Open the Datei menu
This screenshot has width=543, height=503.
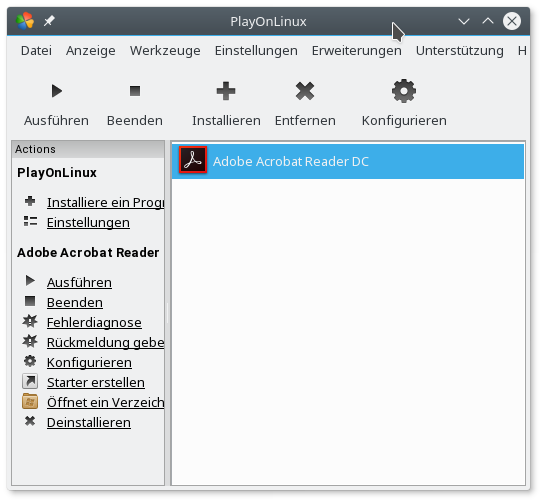tap(36, 51)
